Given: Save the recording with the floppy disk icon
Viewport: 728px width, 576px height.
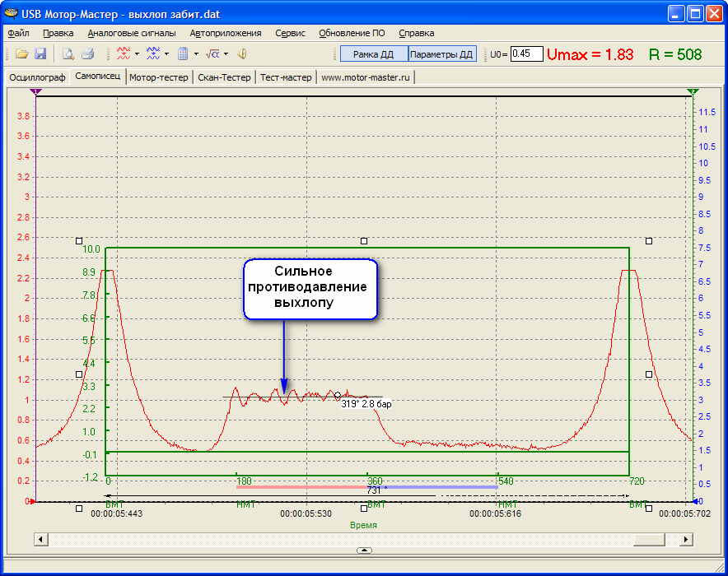Looking at the screenshot, I should tap(40, 54).
